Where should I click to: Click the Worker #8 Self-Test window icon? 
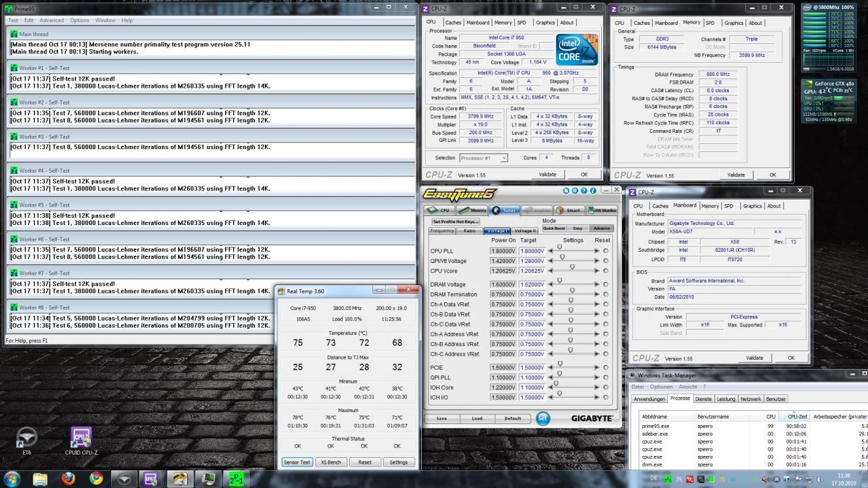coord(14,307)
